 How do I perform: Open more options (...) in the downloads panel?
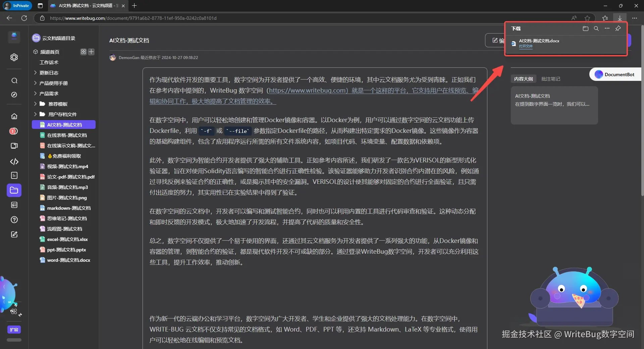click(607, 29)
